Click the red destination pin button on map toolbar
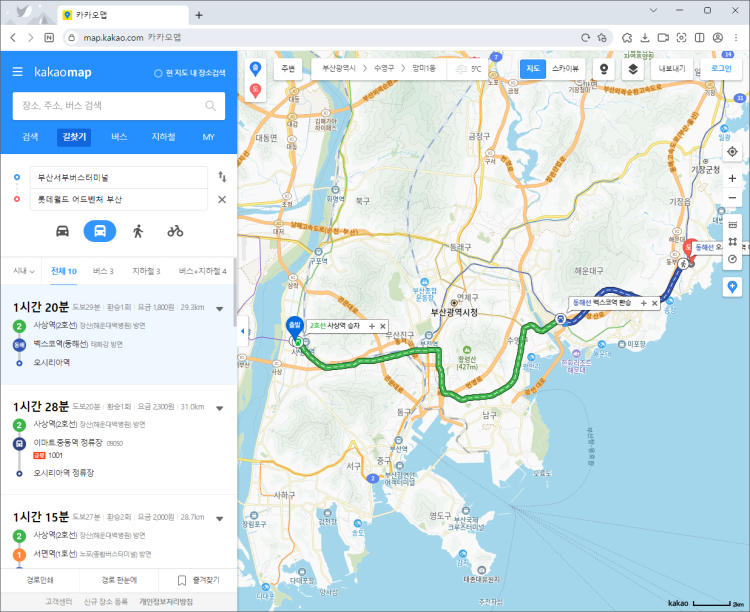750x612 pixels. pyautogui.click(x=256, y=90)
